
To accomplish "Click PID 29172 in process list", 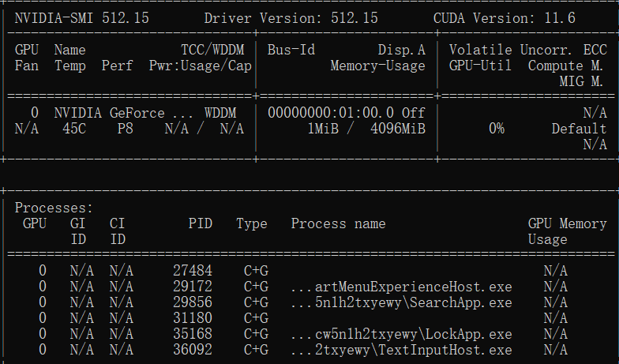I will click(x=193, y=287).
